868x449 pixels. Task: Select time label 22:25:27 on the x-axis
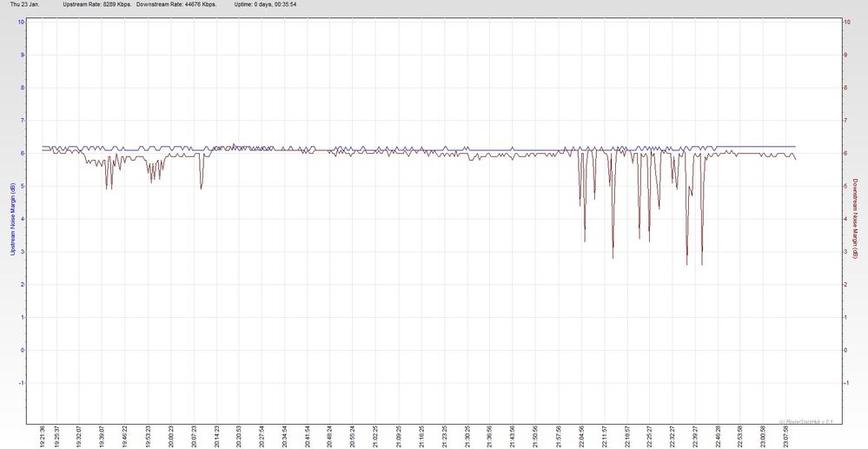coord(649,436)
